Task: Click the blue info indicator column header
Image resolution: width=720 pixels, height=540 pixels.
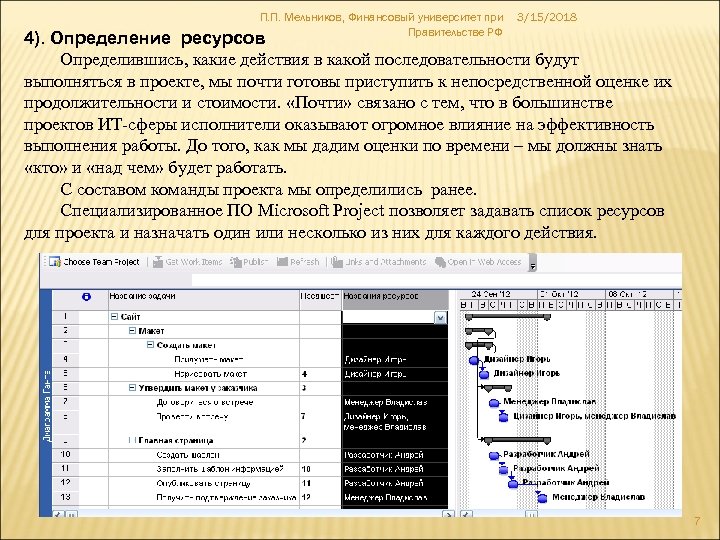Action: click(x=86, y=297)
